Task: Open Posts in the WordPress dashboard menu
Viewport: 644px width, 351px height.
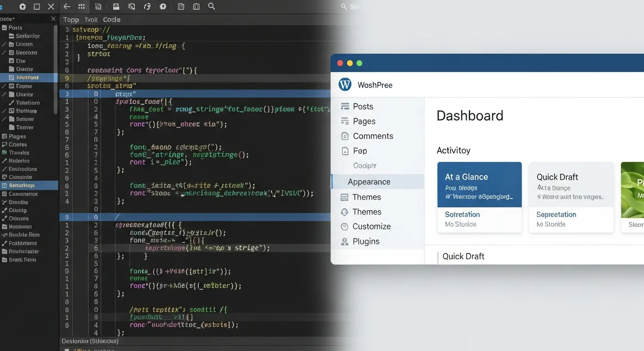Action: tap(363, 106)
